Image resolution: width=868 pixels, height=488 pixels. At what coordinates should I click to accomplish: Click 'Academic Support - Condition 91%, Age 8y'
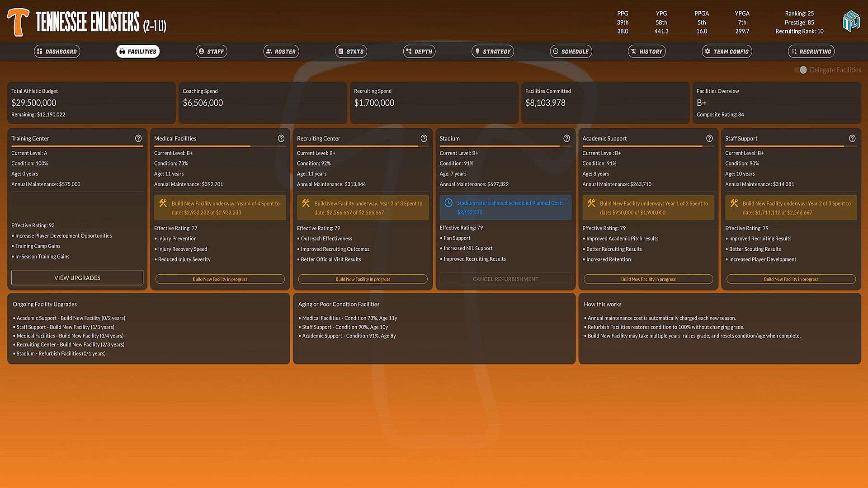tap(349, 336)
